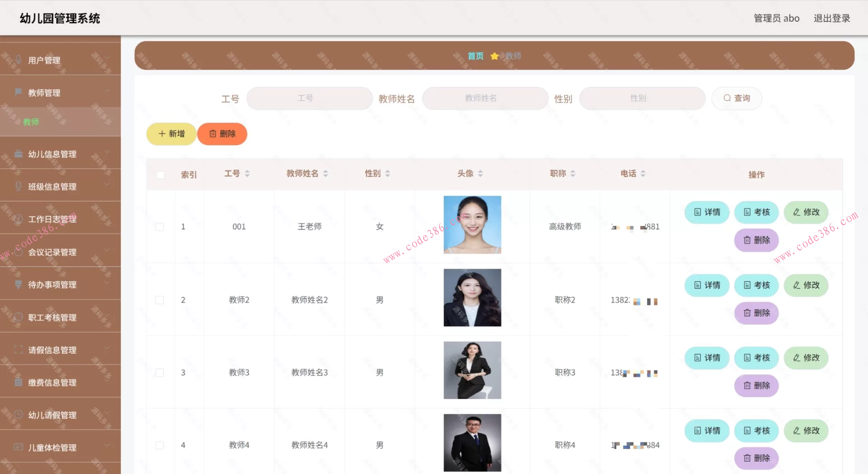Click the chevron on 职工考核管理
This screenshot has height=474, width=868.
pyautogui.click(x=107, y=315)
